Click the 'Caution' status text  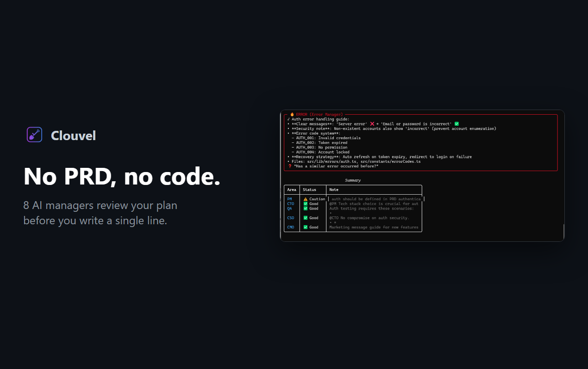317,199
